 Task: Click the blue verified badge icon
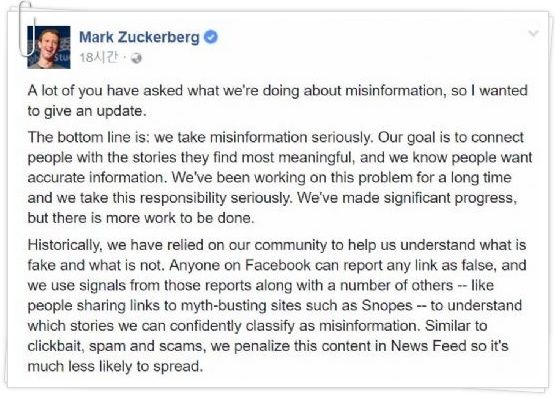click(x=211, y=37)
